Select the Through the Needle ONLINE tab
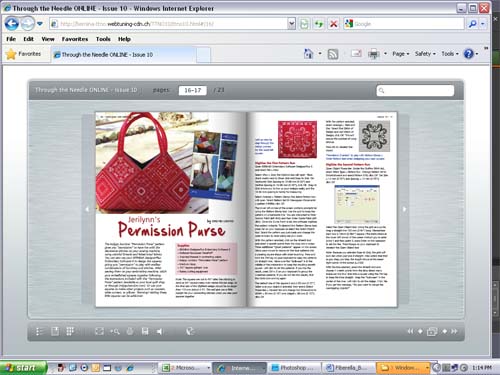Image resolution: width=500 pixels, height=375 pixels. pos(123,55)
